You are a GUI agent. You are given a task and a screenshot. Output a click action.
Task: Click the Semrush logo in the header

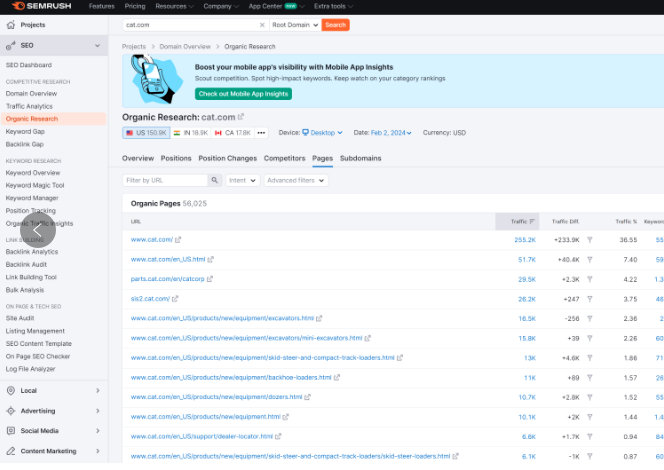[42, 6]
